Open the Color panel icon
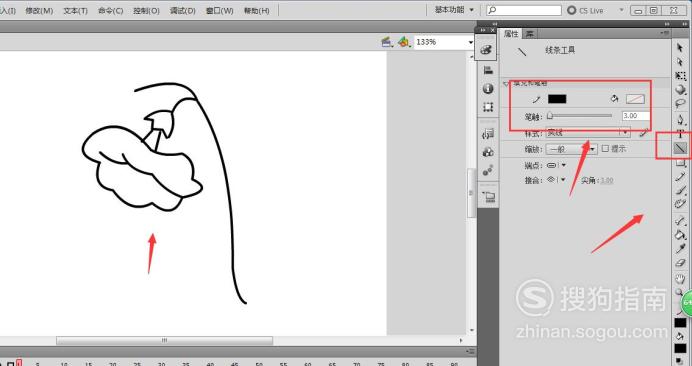Viewport: 692px width, 366px height. (x=487, y=50)
